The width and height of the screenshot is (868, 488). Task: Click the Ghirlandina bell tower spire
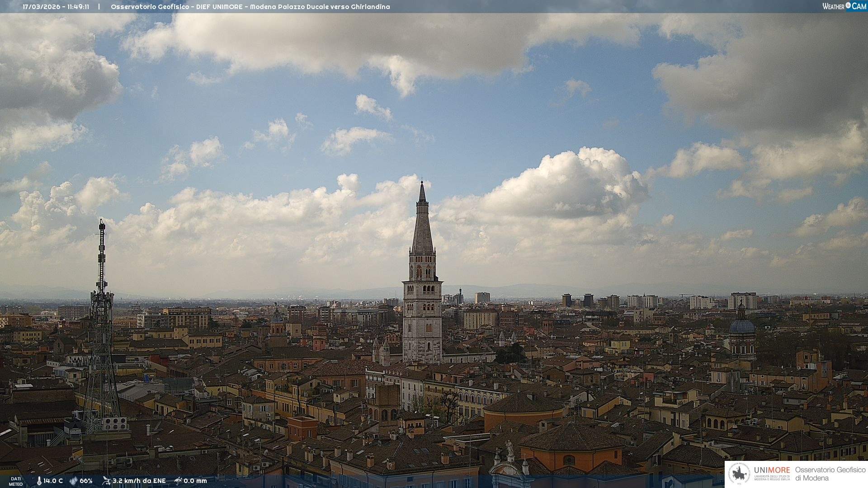coord(422,226)
